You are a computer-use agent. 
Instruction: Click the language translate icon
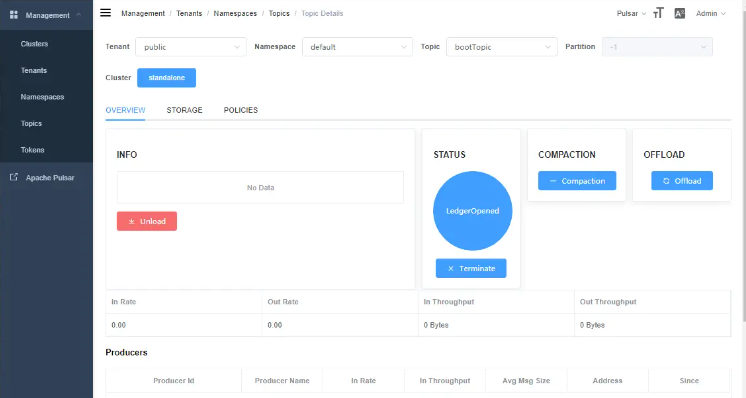pos(680,13)
